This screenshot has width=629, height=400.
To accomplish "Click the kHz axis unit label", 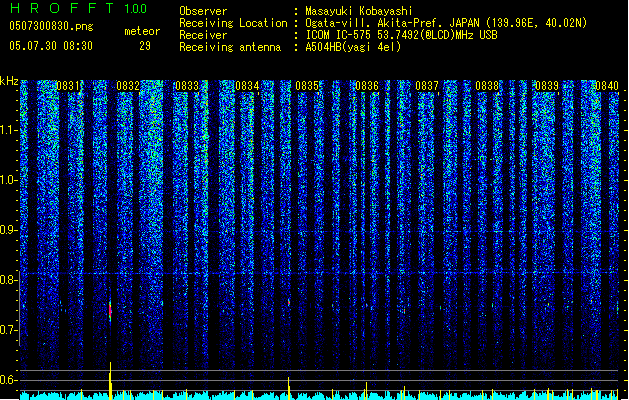I will [9, 81].
